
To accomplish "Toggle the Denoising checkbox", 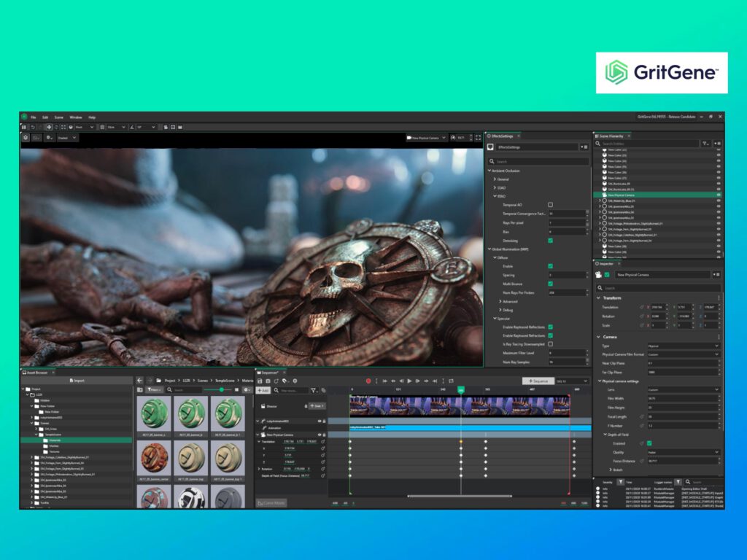I will [550, 241].
